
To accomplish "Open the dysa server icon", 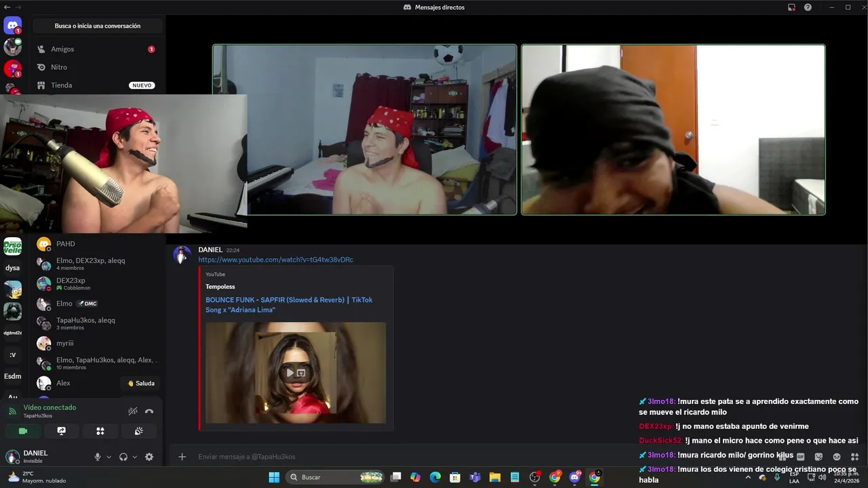I will click(12, 268).
